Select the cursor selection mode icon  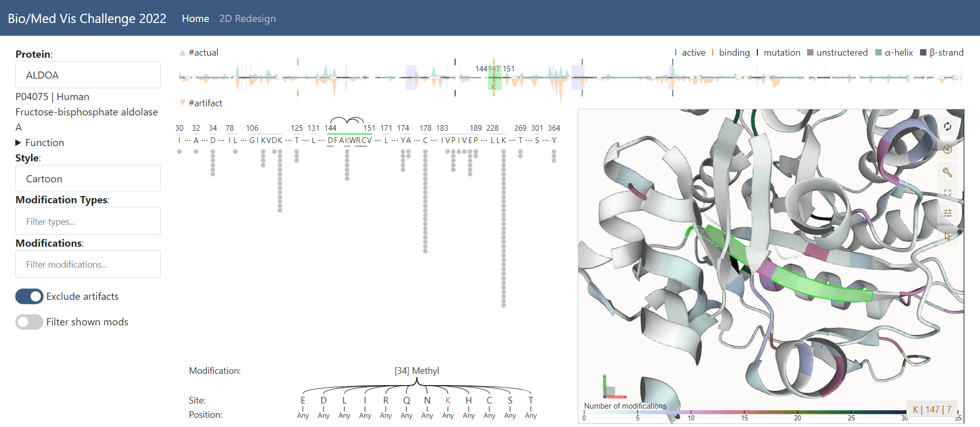point(947,236)
